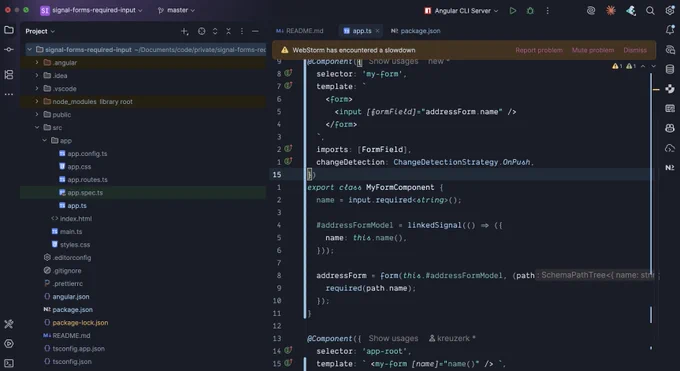This screenshot has width=680, height=371.
Task: Open the Services tool window icon
Action: click(x=9, y=344)
